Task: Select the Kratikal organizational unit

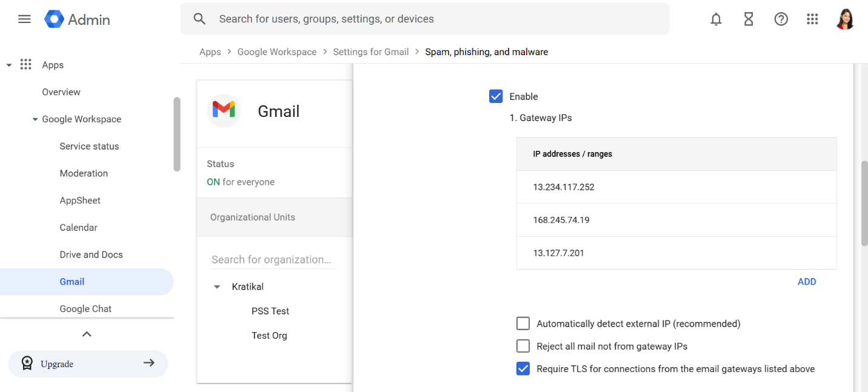Action: pyautogui.click(x=247, y=287)
